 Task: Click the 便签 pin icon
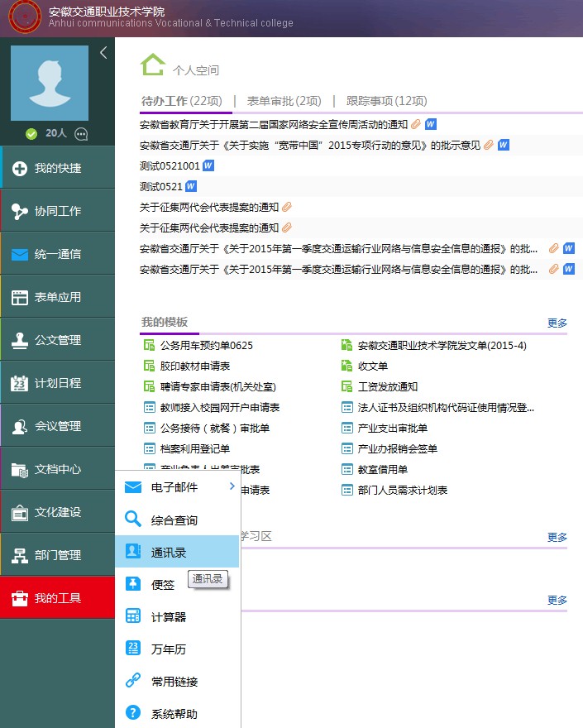click(x=132, y=584)
